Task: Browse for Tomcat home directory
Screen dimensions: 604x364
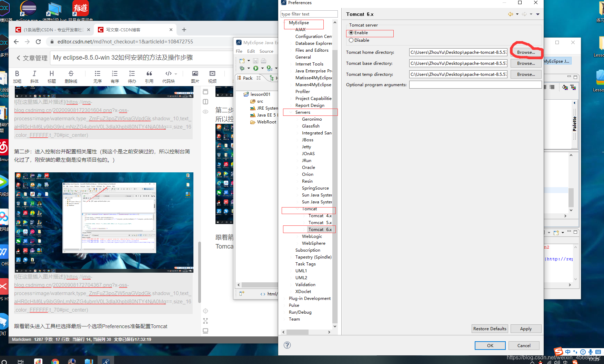Action: point(526,52)
